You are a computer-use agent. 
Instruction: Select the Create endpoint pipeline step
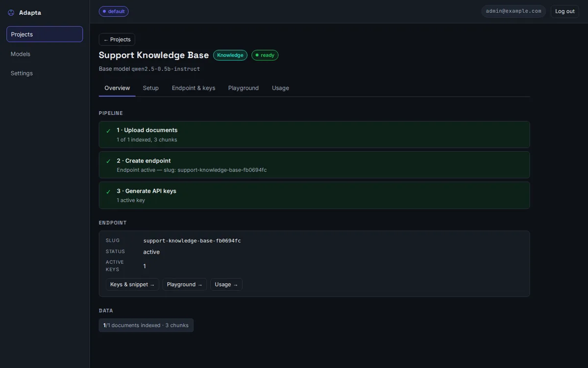coord(314,165)
